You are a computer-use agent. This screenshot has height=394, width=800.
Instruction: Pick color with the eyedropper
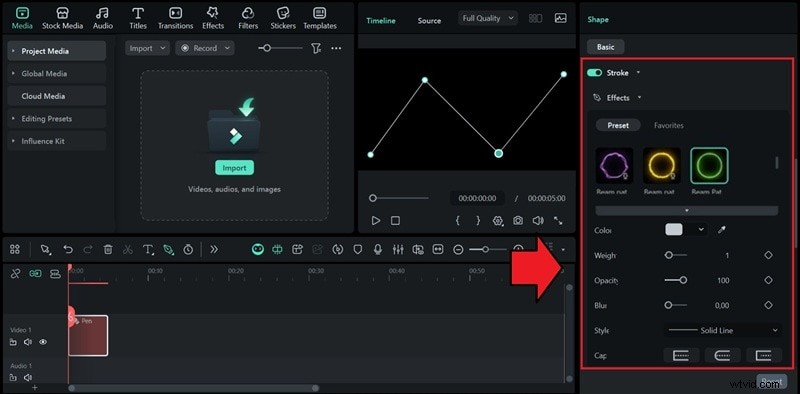pyautogui.click(x=721, y=230)
